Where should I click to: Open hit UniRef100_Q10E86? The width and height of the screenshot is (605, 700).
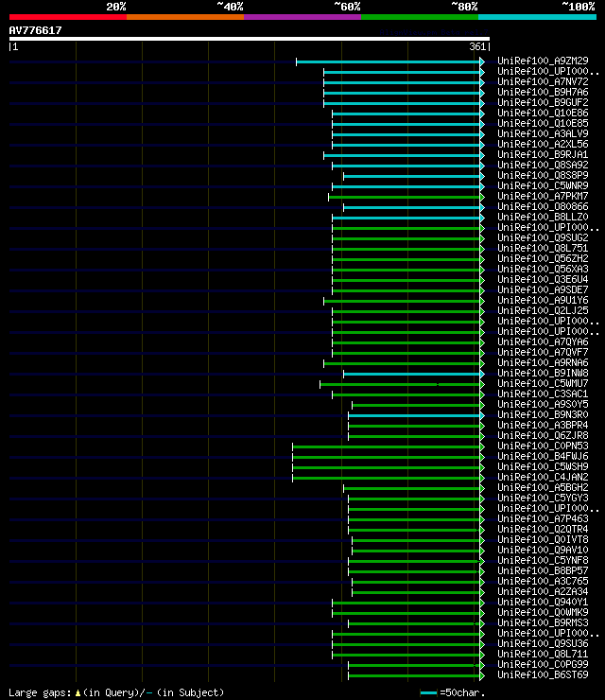tap(543, 113)
